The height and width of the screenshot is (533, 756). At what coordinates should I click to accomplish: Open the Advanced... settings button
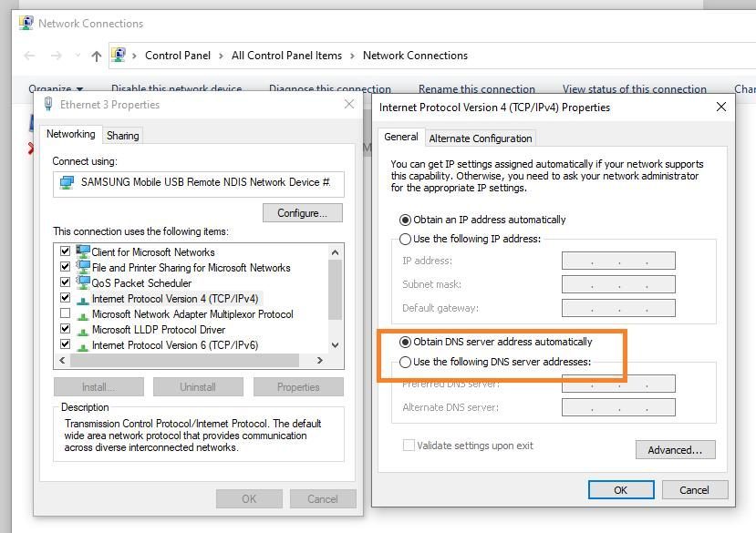pyautogui.click(x=675, y=449)
